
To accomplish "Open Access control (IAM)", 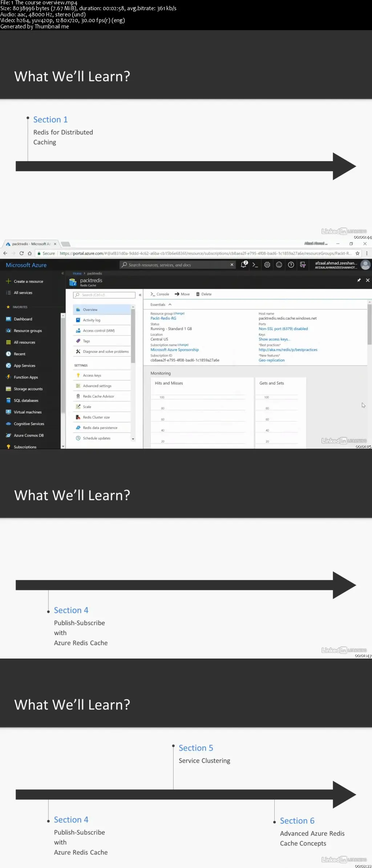I will [102, 331].
